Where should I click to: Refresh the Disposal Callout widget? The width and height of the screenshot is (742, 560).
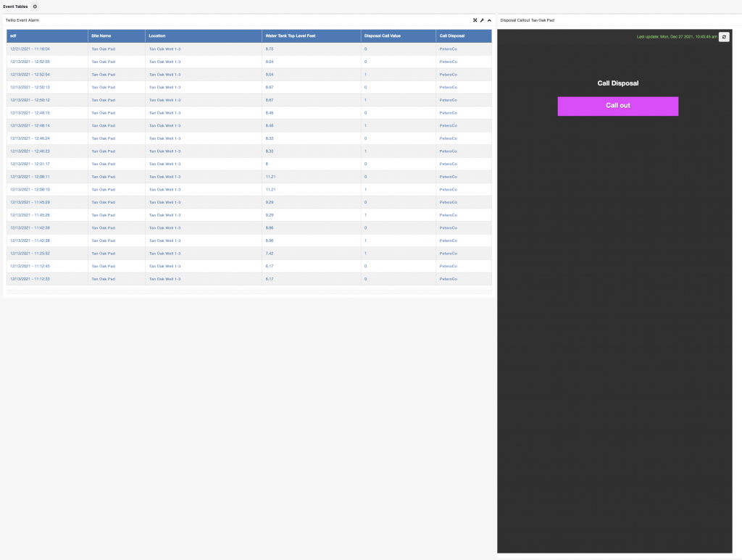[724, 37]
